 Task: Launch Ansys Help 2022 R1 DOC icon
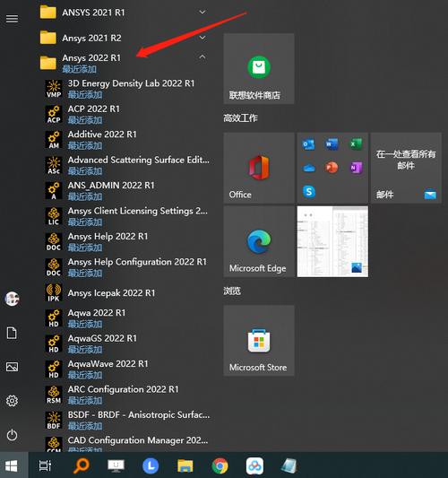54,242
